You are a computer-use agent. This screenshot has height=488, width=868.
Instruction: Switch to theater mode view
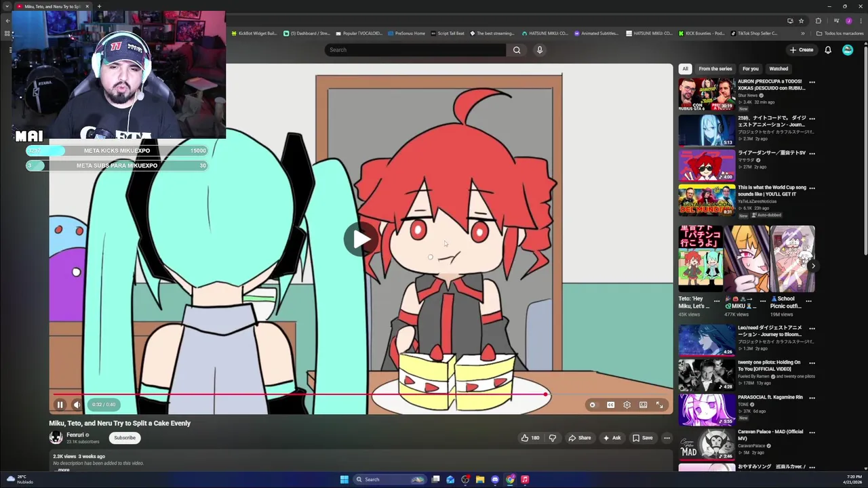click(643, 405)
